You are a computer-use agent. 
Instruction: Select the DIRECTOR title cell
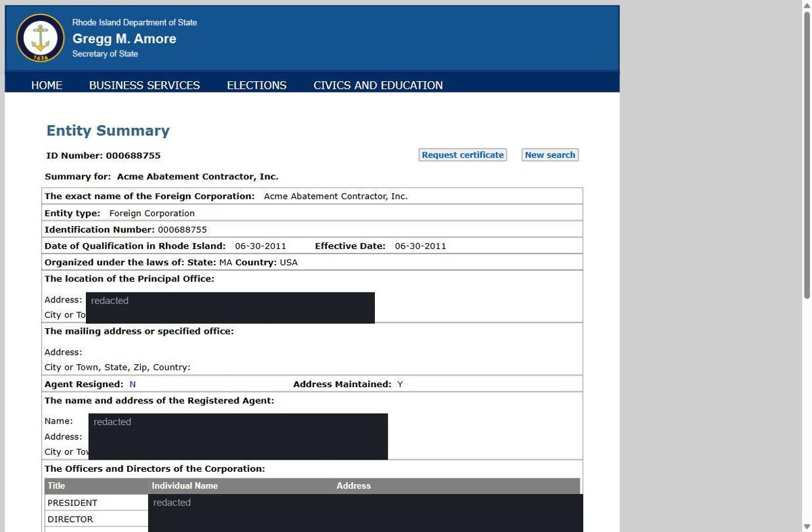pos(96,519)
